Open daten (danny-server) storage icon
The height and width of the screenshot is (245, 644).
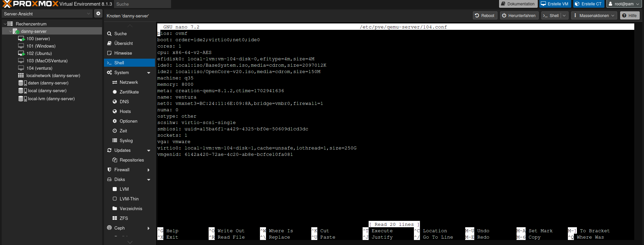pos(22,83)
